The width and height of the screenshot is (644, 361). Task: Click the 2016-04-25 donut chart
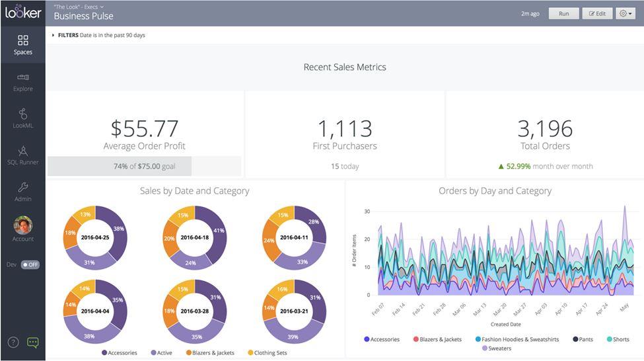coord(95,236)
